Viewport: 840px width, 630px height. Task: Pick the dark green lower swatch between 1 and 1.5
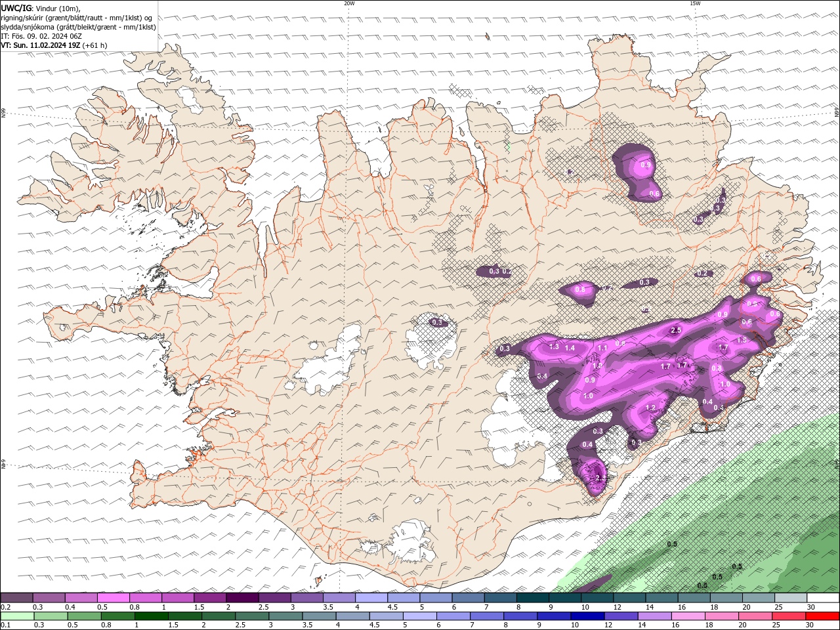pos(151,616)
